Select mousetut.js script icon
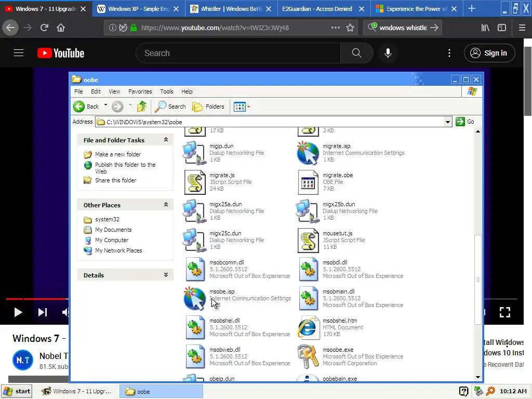 pos(308,240)
